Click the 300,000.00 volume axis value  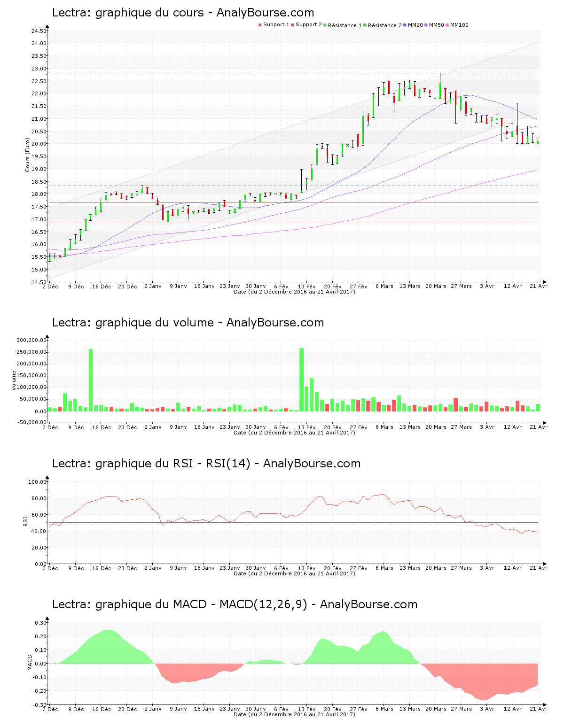(x=31, y=341)
